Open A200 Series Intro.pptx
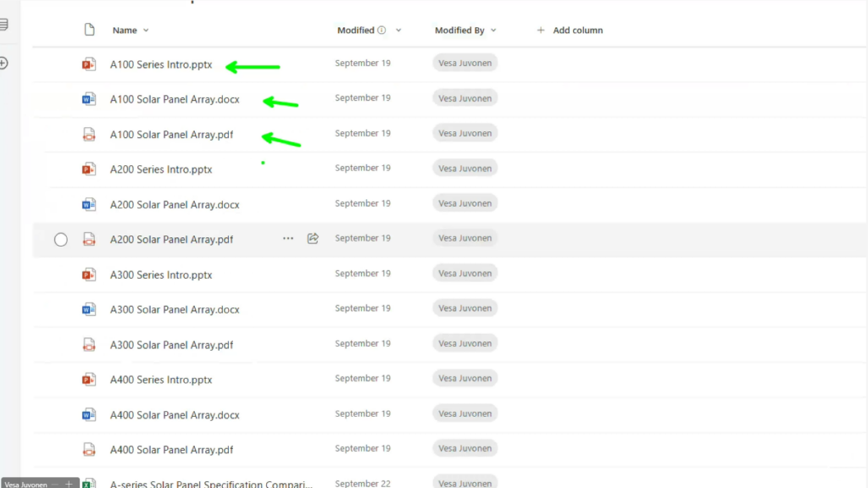This screenshot has height=488, width=868. [161, 169]
